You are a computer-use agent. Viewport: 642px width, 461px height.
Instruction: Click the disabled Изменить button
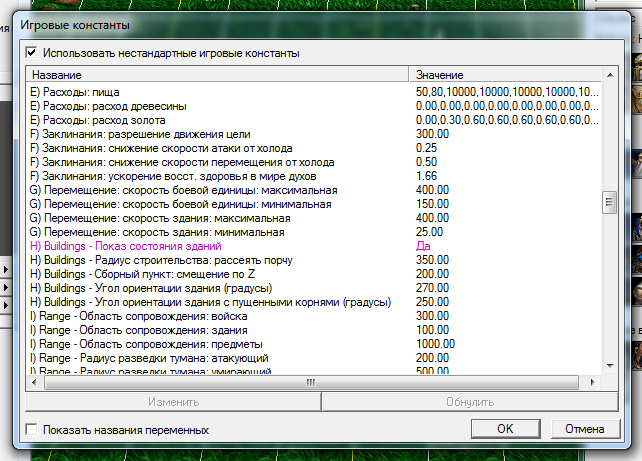173,402
